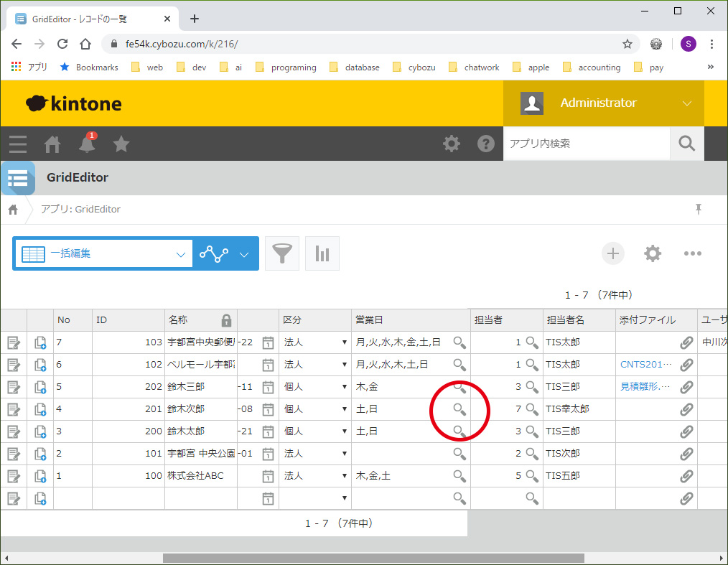728x565 pixels.
Task: Expand the Administrator user menu
Action: [686, 103]
